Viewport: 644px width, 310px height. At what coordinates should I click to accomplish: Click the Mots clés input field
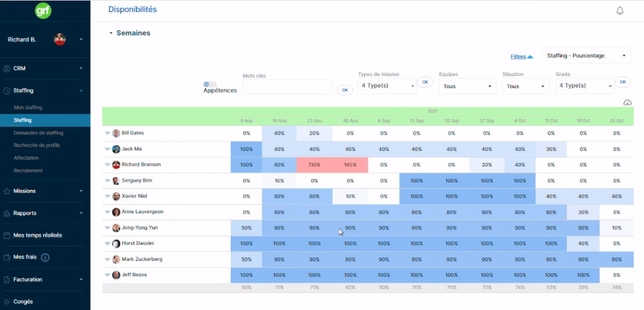287,87
